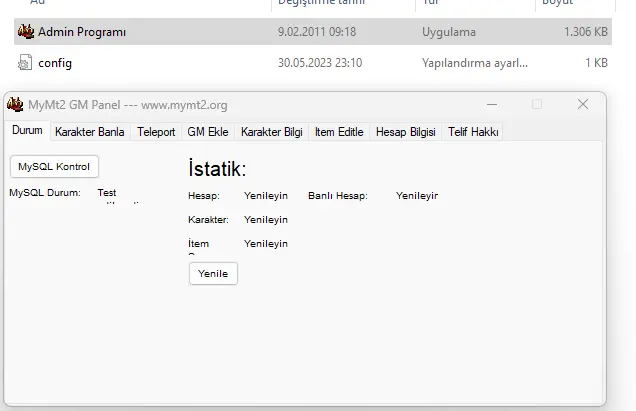
Task: Click the Yenileyin value next to İtem
Action: coord(266,243)
